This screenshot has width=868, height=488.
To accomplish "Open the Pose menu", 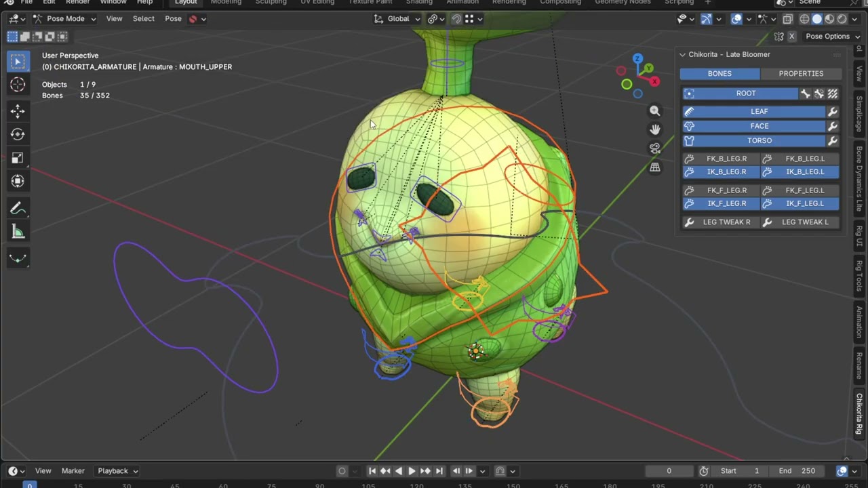I will coord(173,19).
